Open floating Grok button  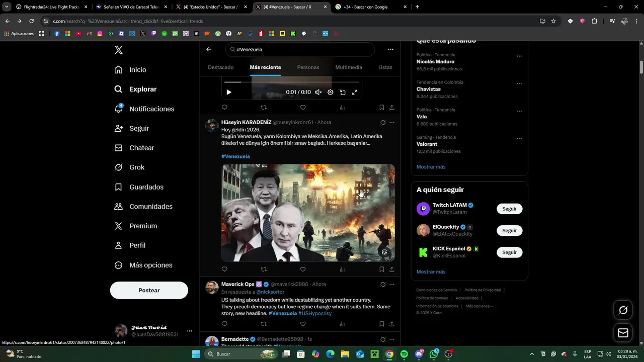pos(623,310)
